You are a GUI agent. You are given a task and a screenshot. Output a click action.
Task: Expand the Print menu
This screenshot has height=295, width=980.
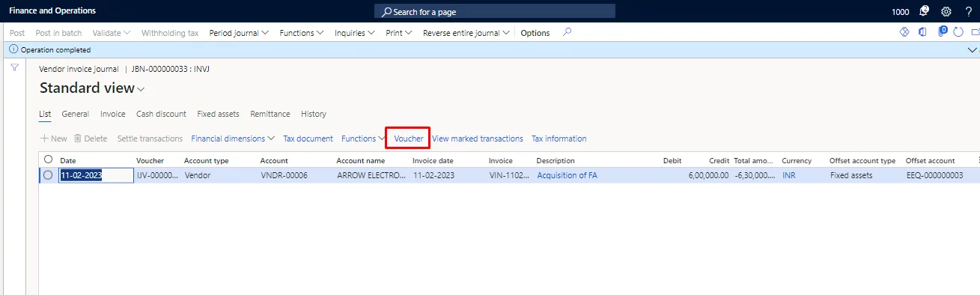pyautogui.click(x=399, y=33)
